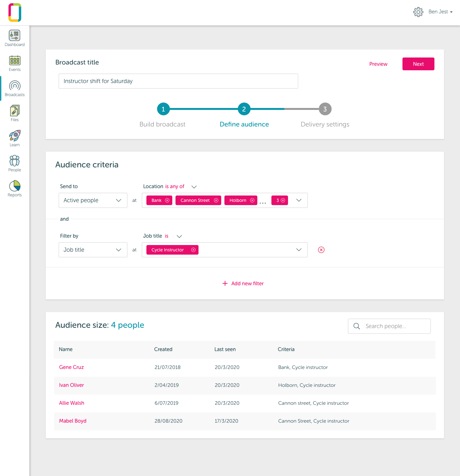Click the Preview link

click(378, 64)
